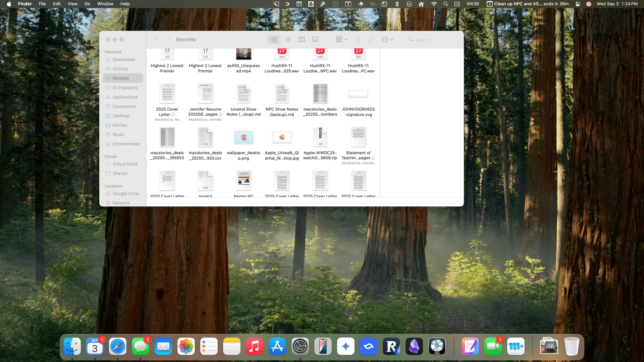Go back with the Finder back arrow
The width and height of the screenshot is (644, 362).
pos(156,40)
